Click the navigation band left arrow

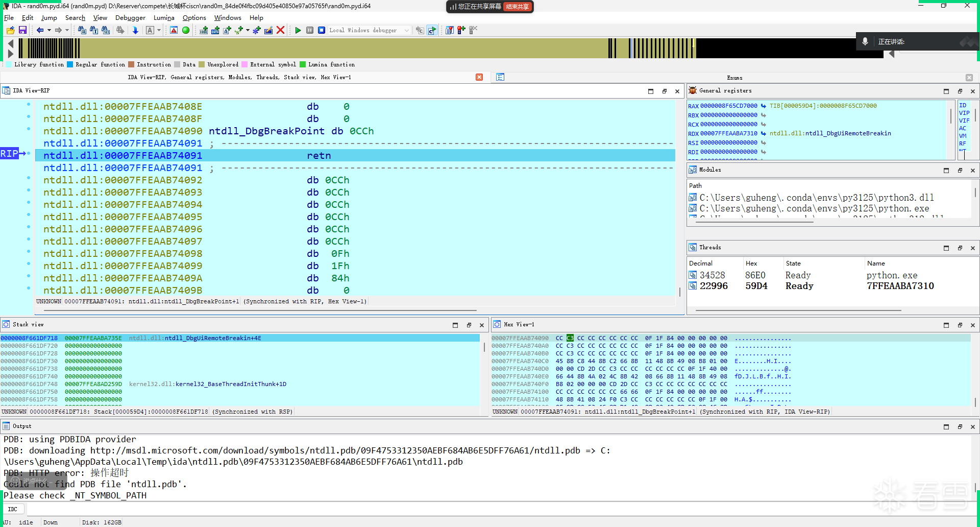point(11,43)
